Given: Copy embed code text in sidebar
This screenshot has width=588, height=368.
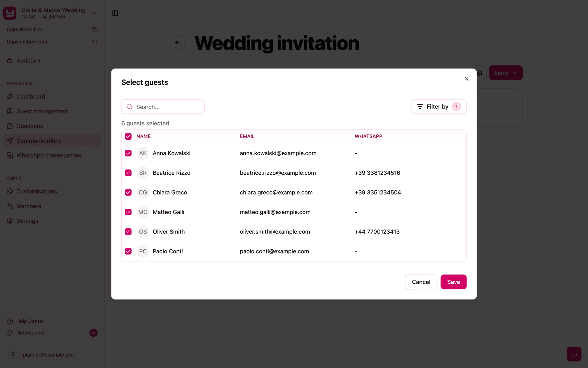Looking at the screenshot, I should coord(27,42).
